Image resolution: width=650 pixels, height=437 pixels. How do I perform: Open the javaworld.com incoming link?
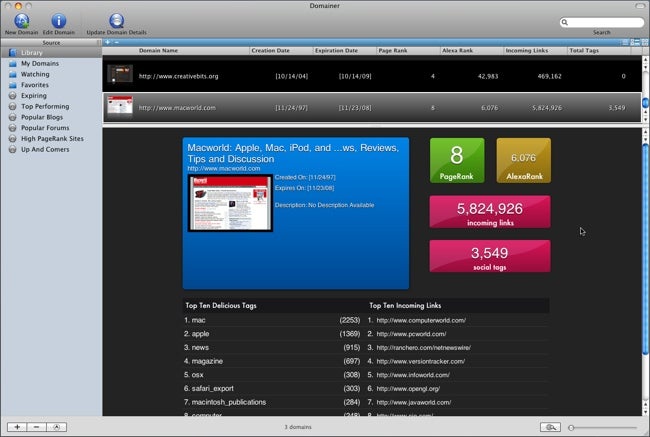[x=414, y=402]
